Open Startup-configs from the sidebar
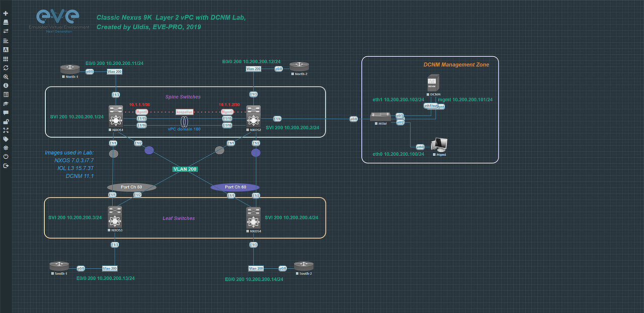The image size is (644, 313). click(x=6, y=41)
